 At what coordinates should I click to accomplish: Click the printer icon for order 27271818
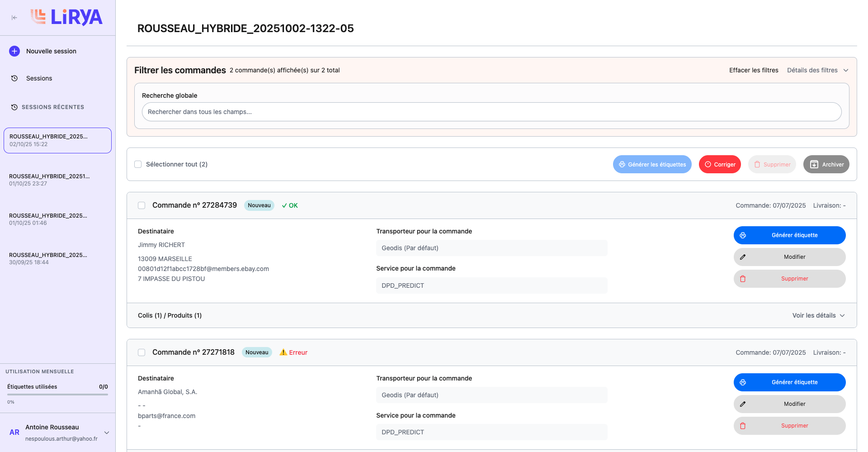click(743, 382)
